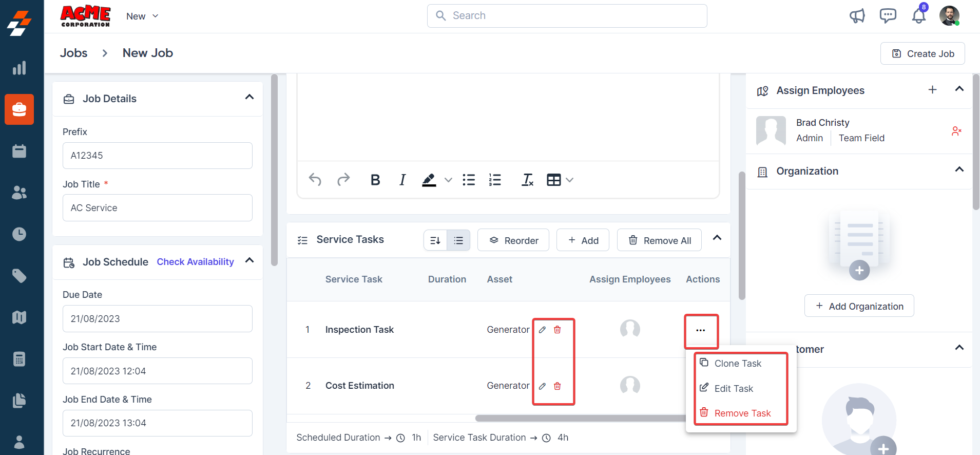
Task: Undo the last editor change
Action: 315,180
